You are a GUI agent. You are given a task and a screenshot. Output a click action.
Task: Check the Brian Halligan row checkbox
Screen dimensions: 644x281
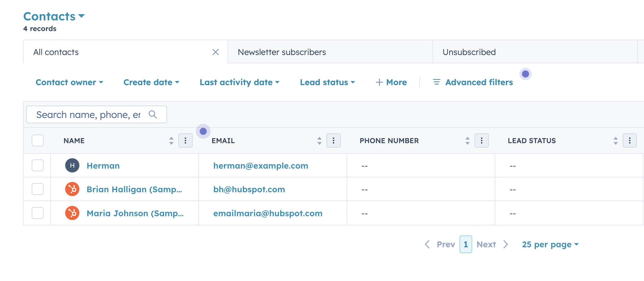tap(38, 189)
